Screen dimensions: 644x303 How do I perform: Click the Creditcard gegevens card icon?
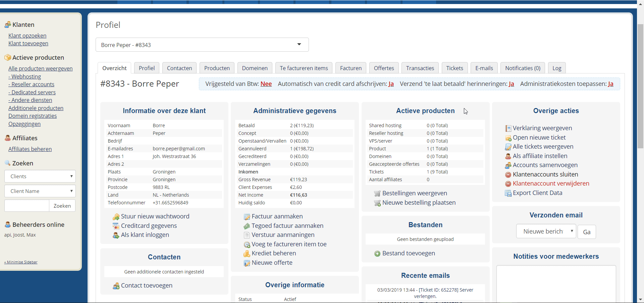click(116, 226)
